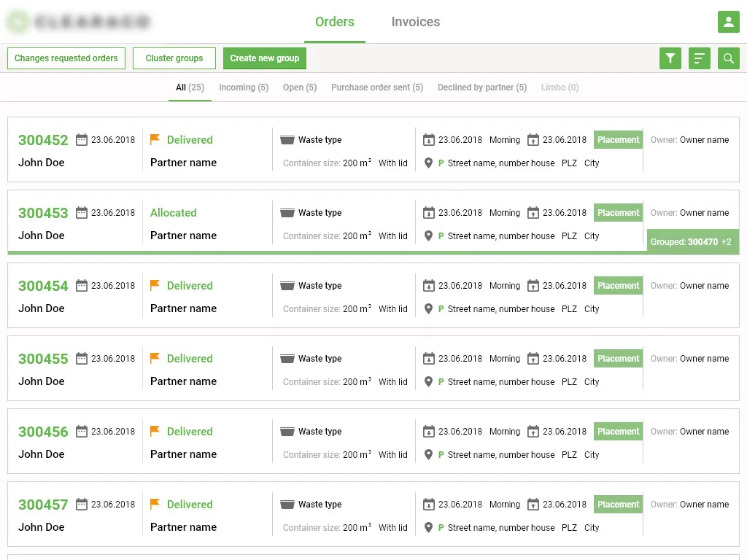This screenshot has width=747, height=560.
Task: Click the sort order icon
Action: coord(699,58)
